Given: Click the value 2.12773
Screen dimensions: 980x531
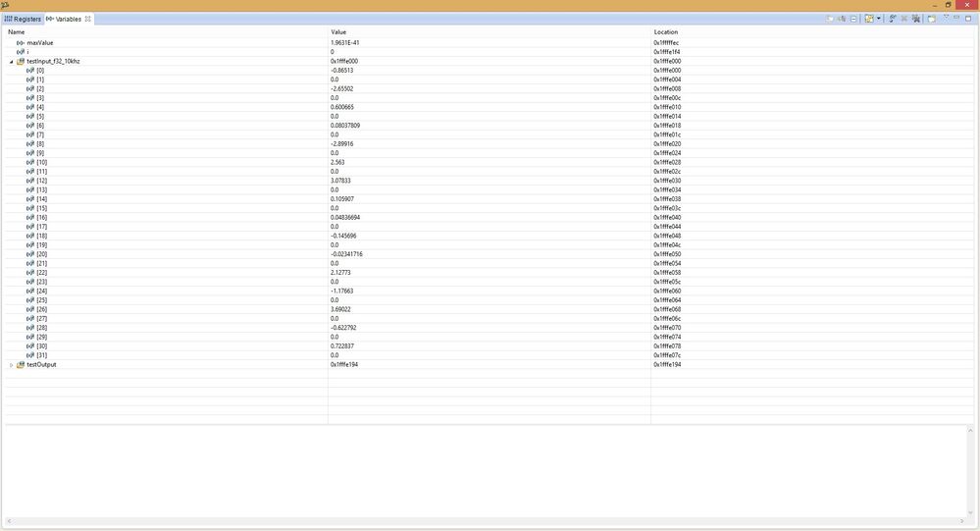Looking at the screenshot, I should pyautogui.click(x=340, y=273).
